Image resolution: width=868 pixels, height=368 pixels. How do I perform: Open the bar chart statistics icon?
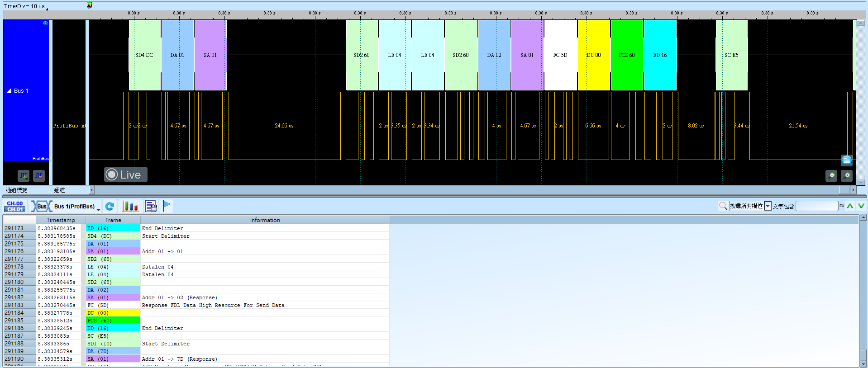click(130, 206)
